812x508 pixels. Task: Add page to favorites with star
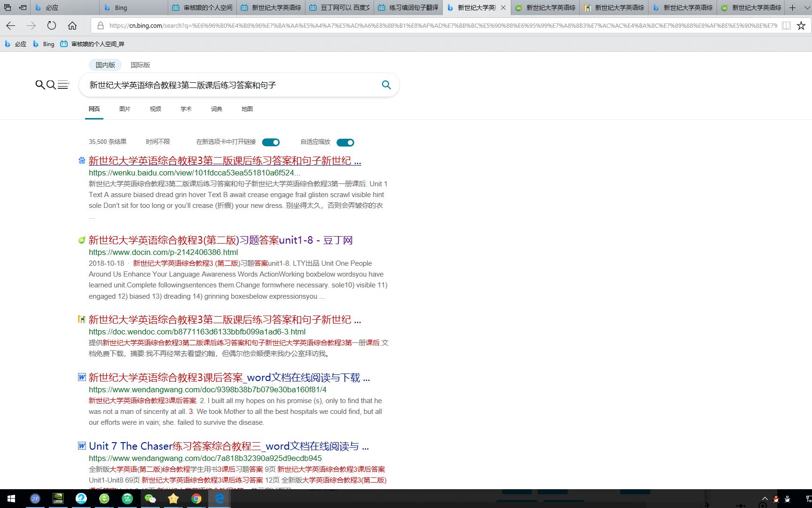tap(801, 26)
